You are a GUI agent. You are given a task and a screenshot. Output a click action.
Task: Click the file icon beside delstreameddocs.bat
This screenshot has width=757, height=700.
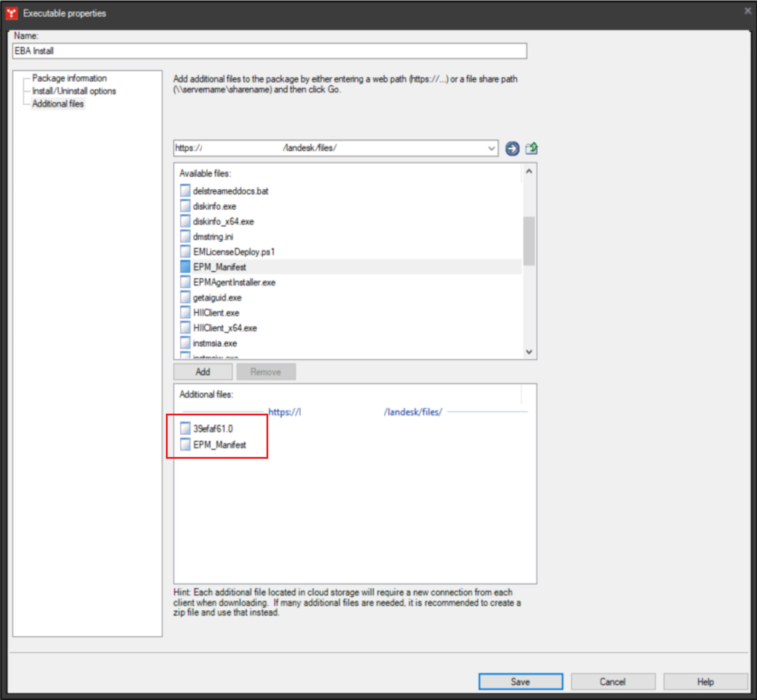(185, 191)
